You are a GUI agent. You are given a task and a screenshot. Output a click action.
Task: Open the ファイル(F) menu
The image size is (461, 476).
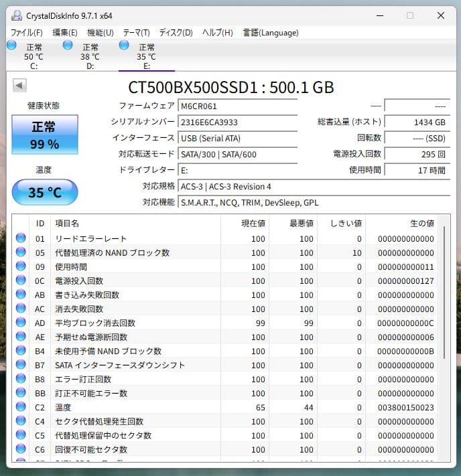coord(26,33)
